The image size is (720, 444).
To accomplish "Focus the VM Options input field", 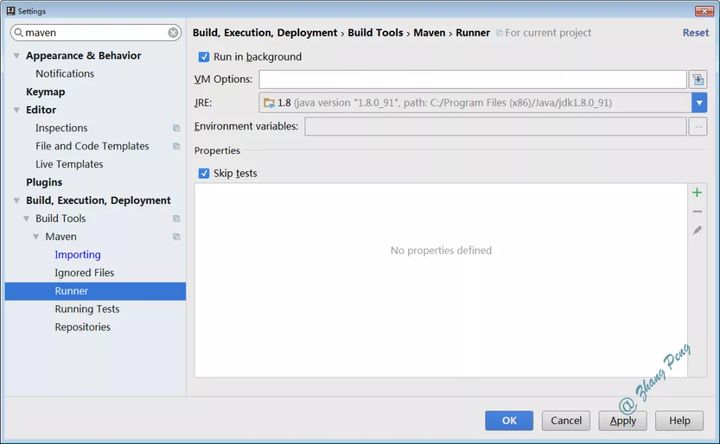I will tap(472, 79).
